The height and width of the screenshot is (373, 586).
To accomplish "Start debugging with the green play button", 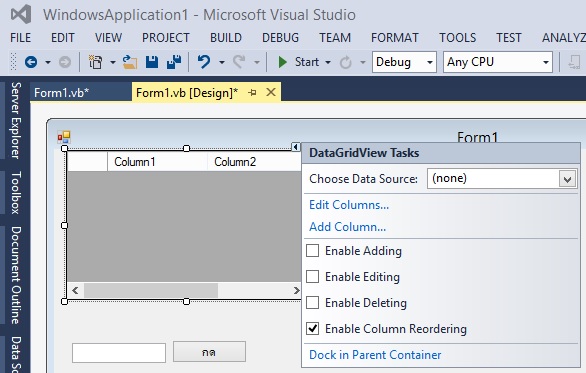I will 283,62.
